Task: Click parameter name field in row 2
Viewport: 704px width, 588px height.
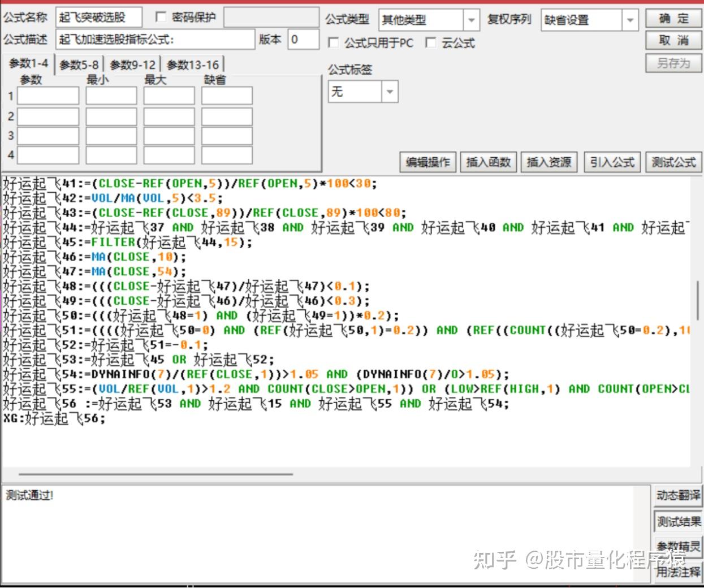Action: (48, 116)
